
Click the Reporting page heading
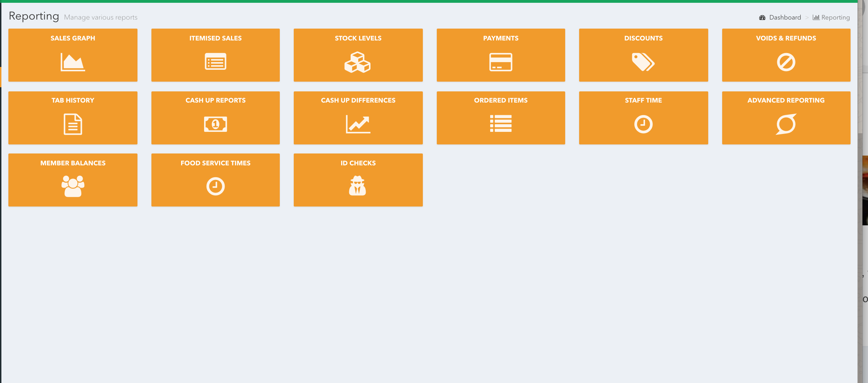pyautogui.click(x=34, y=16)
